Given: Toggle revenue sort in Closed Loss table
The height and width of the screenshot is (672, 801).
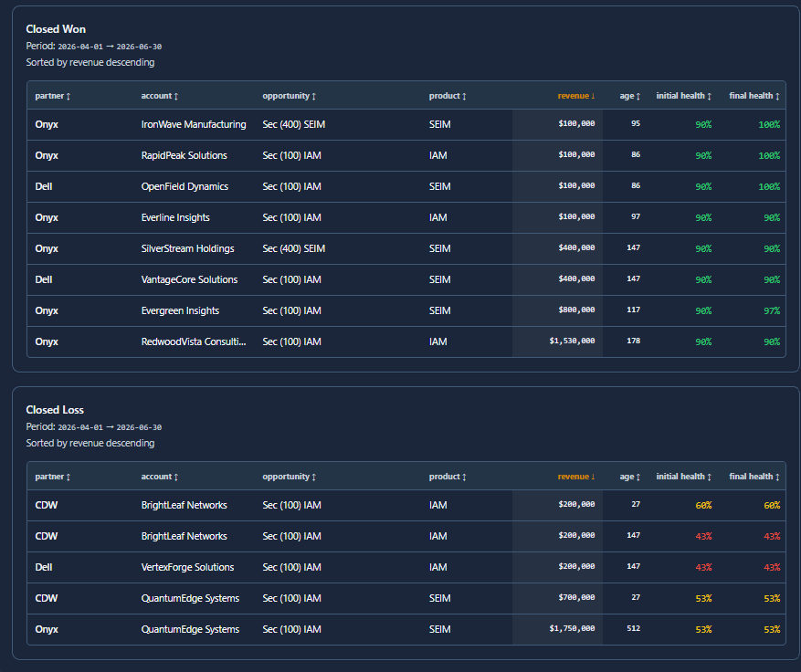Looking at the screenshot, I should click(x=576, y=477).
